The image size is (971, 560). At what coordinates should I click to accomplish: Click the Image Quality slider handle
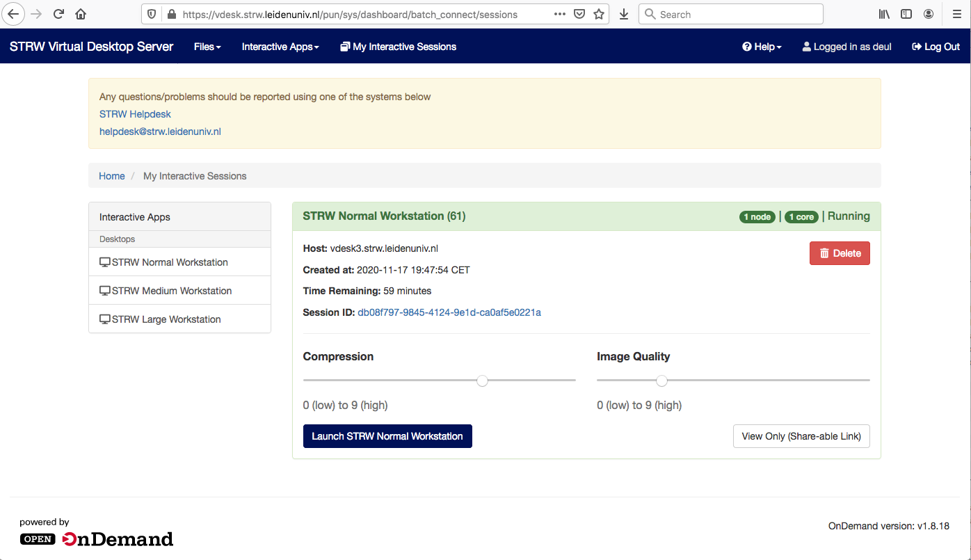coord(661,381)
